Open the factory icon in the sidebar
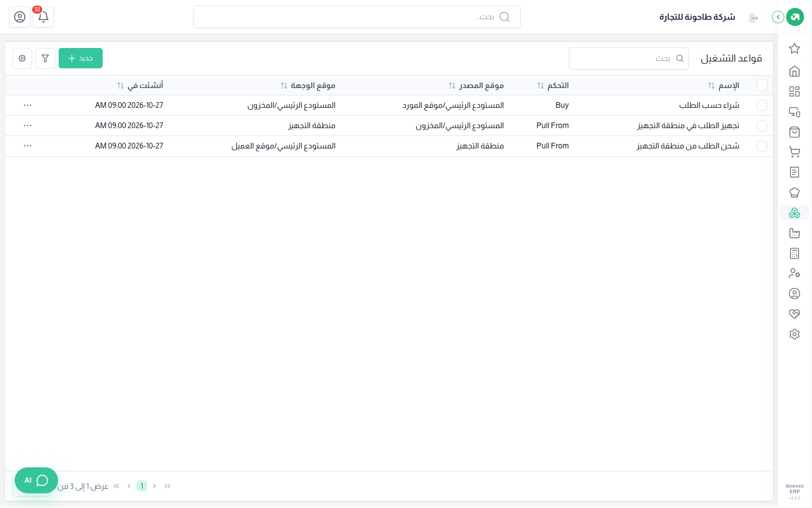The width and height of the screenshot is (812, 508). (x=795, y=233)
